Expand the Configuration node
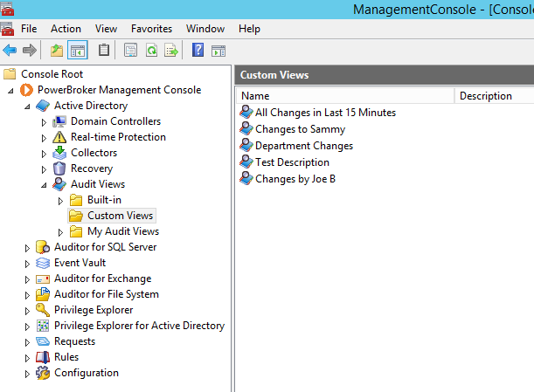The height and width of the screenshot is (392, 534). point(27,373)
